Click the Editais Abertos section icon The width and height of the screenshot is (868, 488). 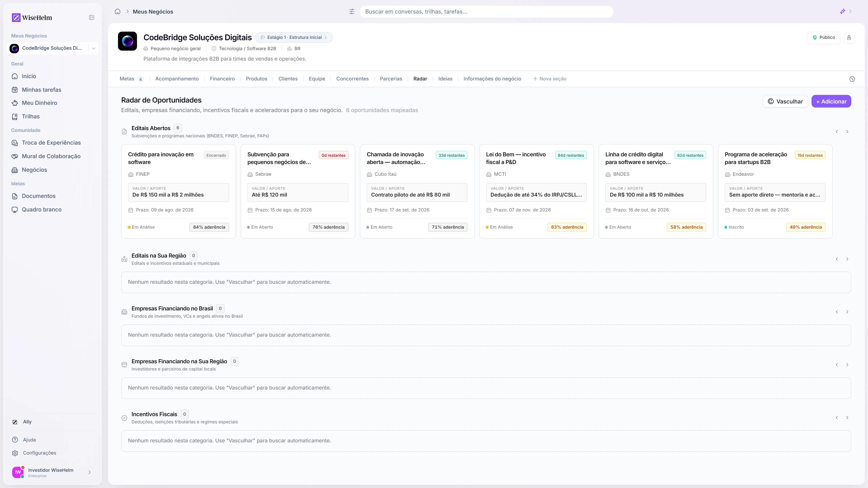tap(124, 132)
